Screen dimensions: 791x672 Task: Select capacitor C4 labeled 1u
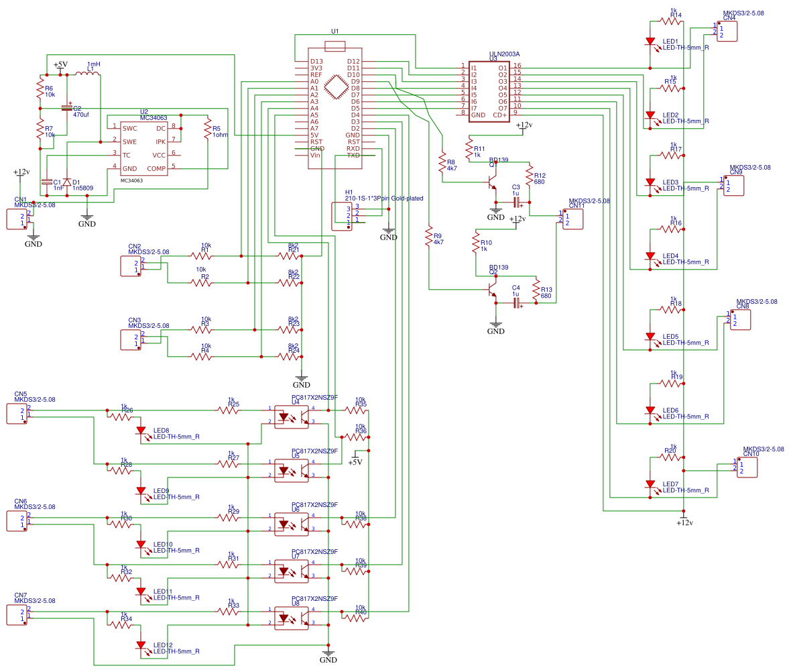pyautogui.click(x=517, y=303)
